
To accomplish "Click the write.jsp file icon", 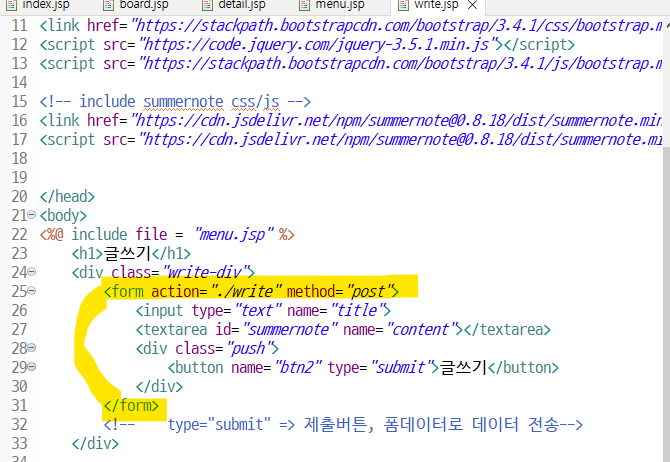I will click(x=403, y=5).
